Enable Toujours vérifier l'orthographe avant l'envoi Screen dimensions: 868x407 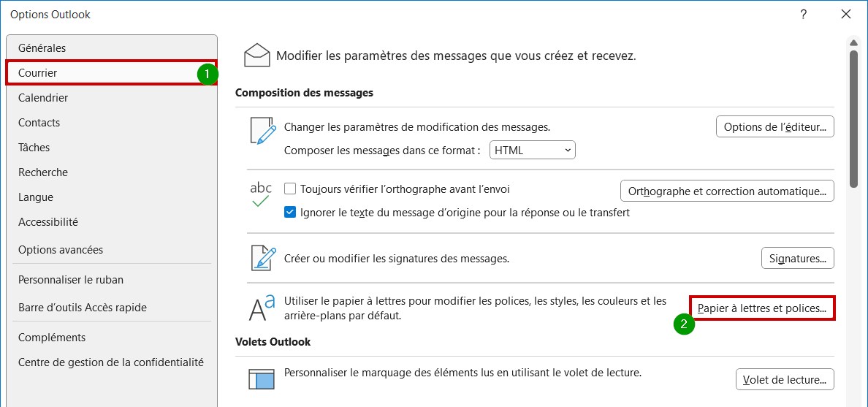(x=290, y=189)
